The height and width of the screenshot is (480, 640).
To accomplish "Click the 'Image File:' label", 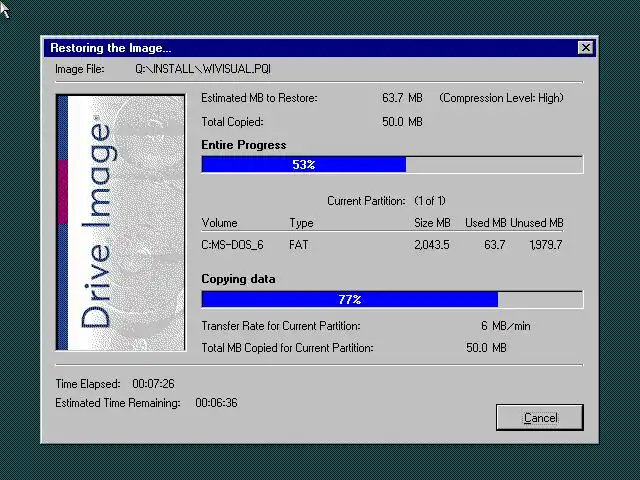I will [x=80, y=69].
